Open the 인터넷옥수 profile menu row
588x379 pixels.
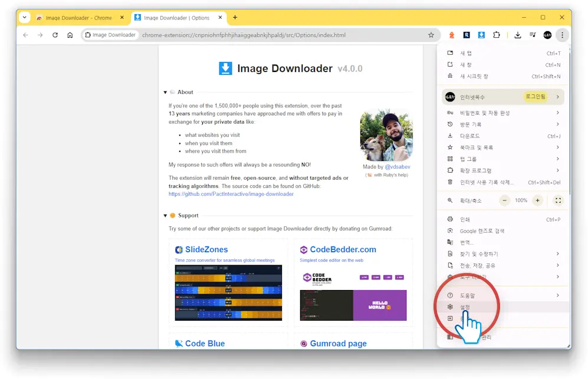point(503,97)
